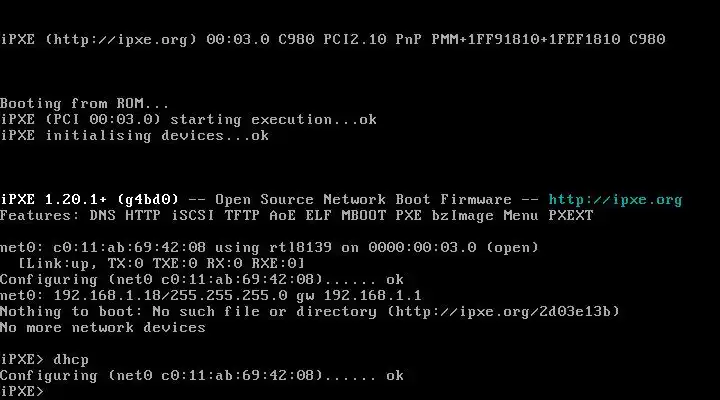
Task: Click the cyan http://ipxe.org link
Action: click(x=615, y=200)
